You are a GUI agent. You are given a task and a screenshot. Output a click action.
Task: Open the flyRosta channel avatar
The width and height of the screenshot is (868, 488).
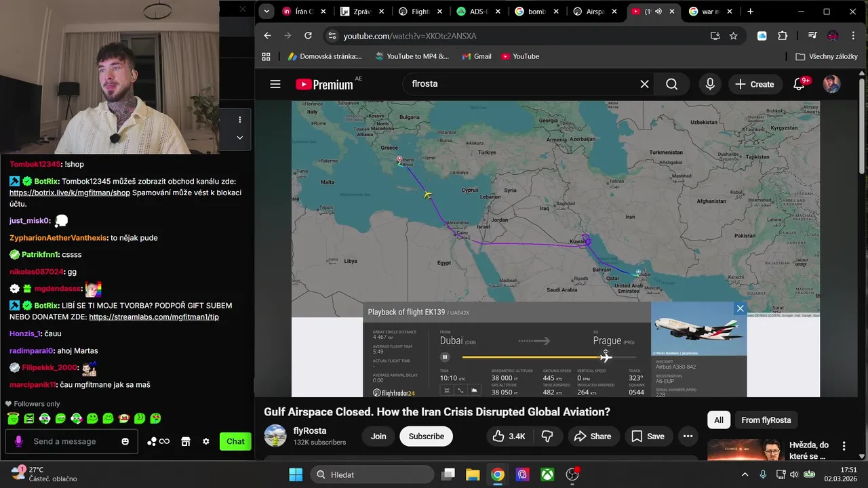(x=275, y=436)
